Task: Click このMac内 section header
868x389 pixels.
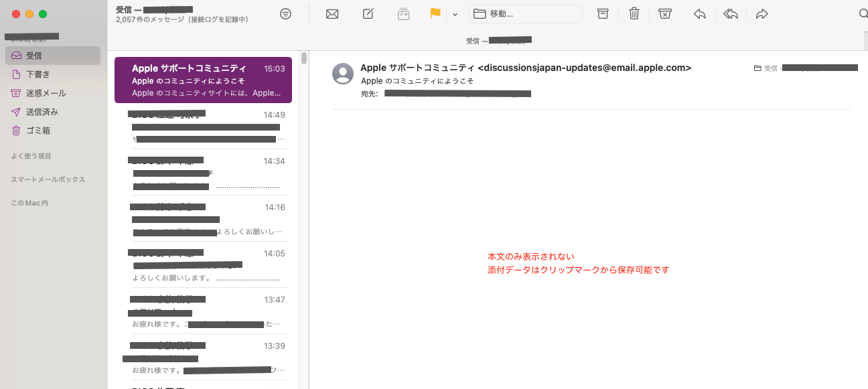Action: (x=29, y=203)
